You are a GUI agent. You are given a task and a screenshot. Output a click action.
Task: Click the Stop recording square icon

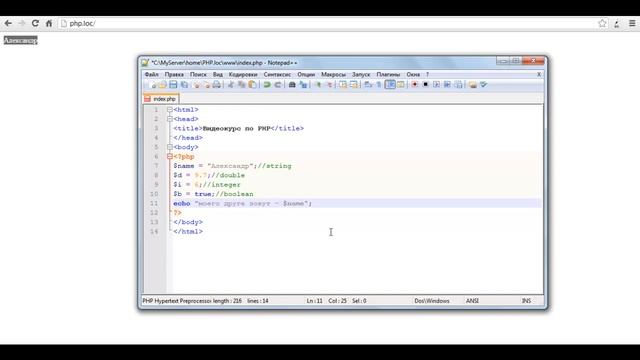425,84
